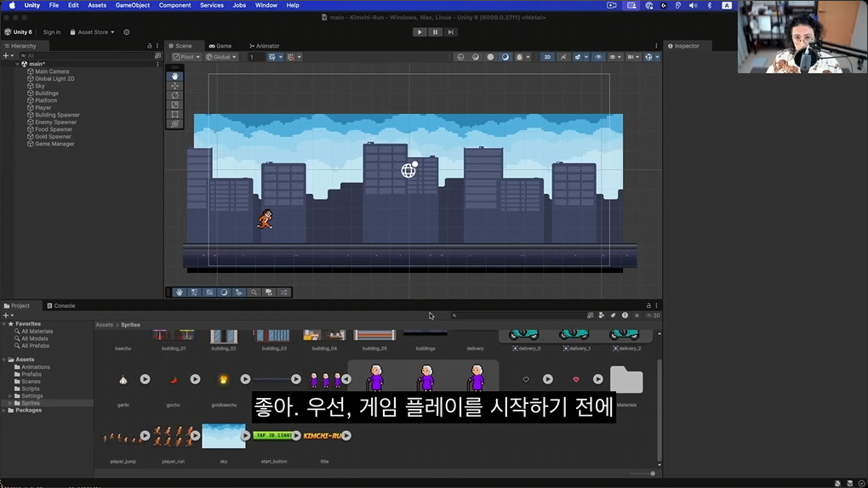The image size is (868, 488).
Task: Click the import log warning icon in Project
Action: pos(625,315)
